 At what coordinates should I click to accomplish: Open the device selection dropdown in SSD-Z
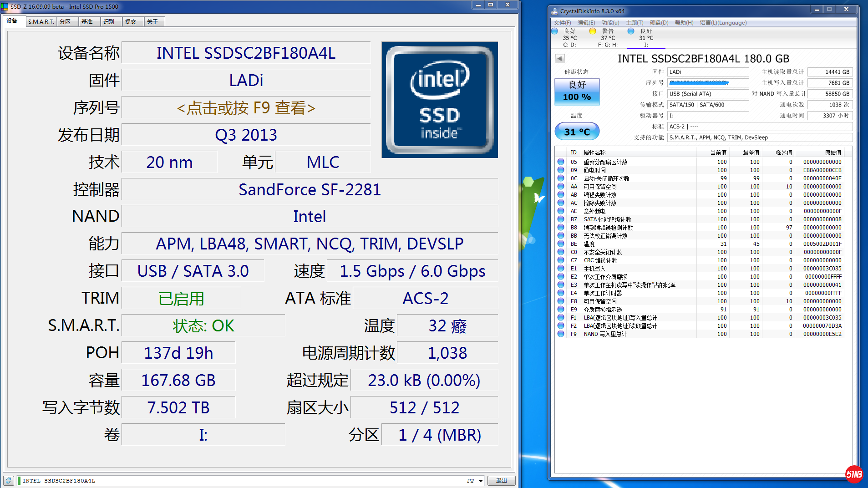tap(481, 481)
